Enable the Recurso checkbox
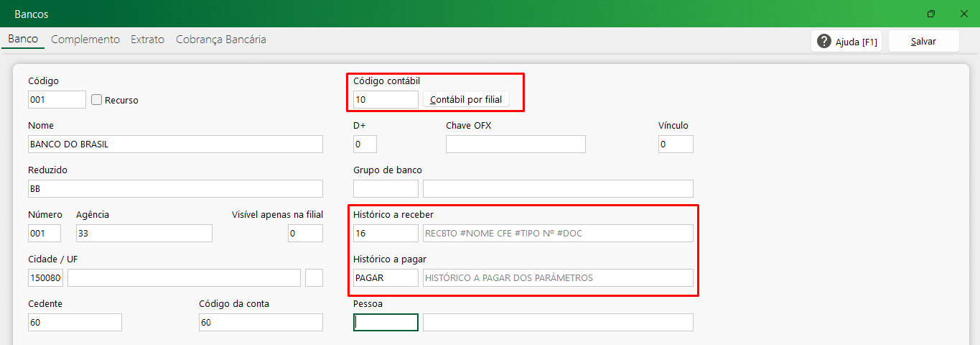 click(97, 100)
